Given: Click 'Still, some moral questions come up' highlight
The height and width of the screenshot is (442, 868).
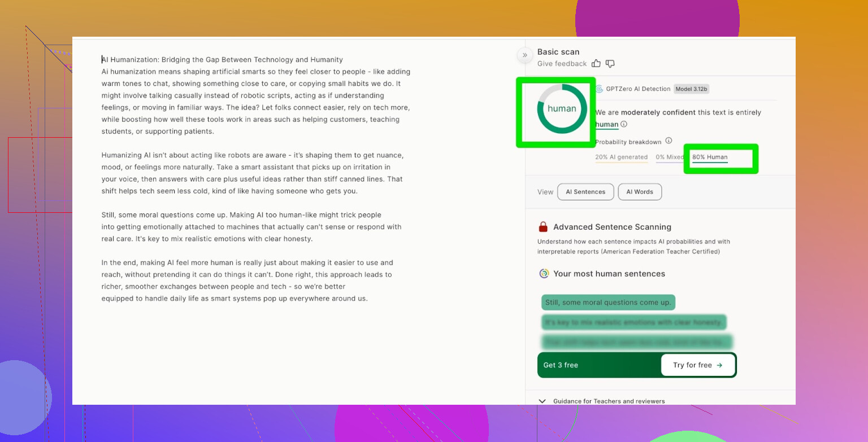Looking at the screenshot, I should coord(608,303).
